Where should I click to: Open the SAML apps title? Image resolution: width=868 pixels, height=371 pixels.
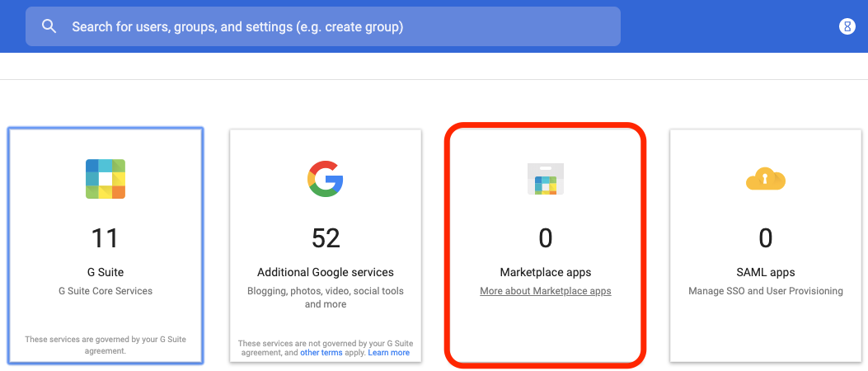766,272
